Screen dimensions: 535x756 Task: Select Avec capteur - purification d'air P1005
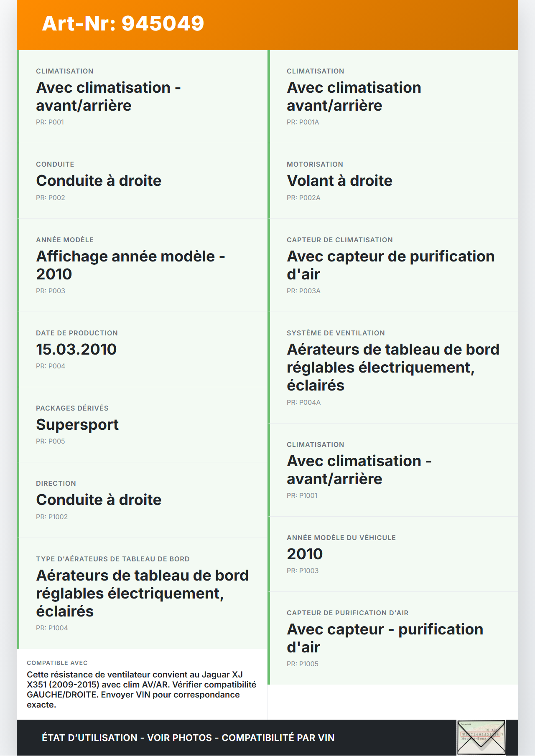(x=393, y=638)
